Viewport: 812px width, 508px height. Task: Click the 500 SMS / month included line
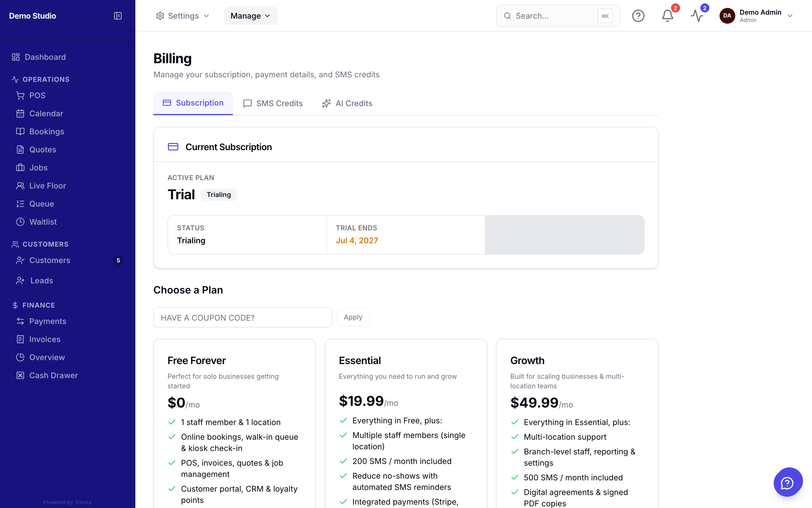573,478
